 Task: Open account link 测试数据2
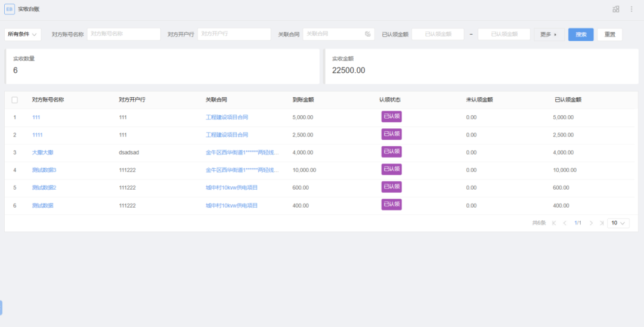pyautogui.click(x=44, y=188)
